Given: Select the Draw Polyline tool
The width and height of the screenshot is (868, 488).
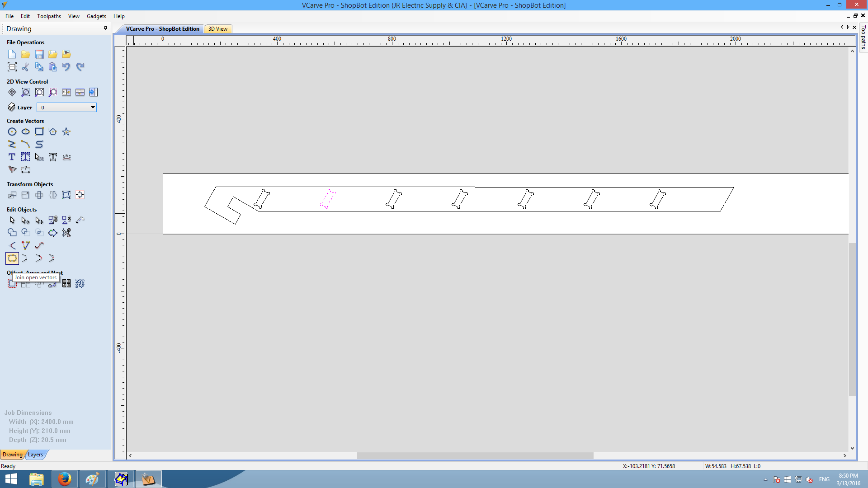Looking at the screenshot, I should [12, 144].
